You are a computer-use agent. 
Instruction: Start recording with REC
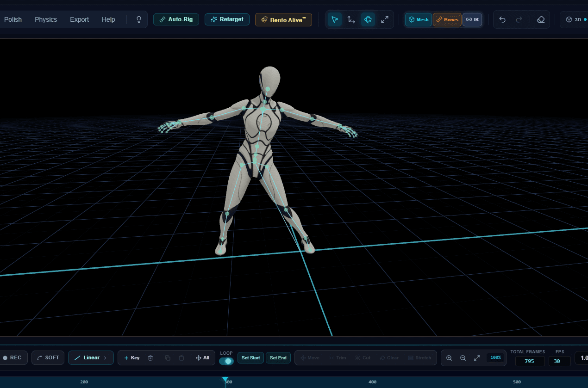(13, 357)
